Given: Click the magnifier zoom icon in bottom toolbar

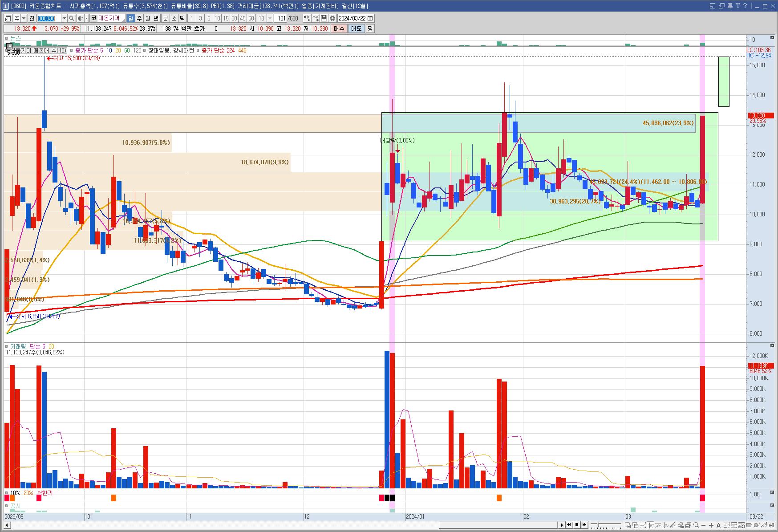Looking at the screenshot, I should click(696, 525).
